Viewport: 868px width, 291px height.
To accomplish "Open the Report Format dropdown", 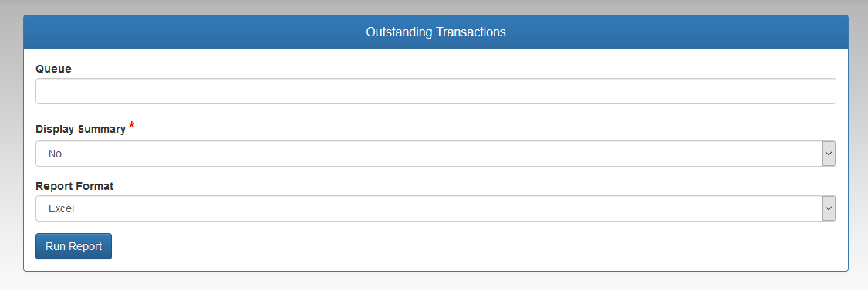I will [x=436, y=208].
